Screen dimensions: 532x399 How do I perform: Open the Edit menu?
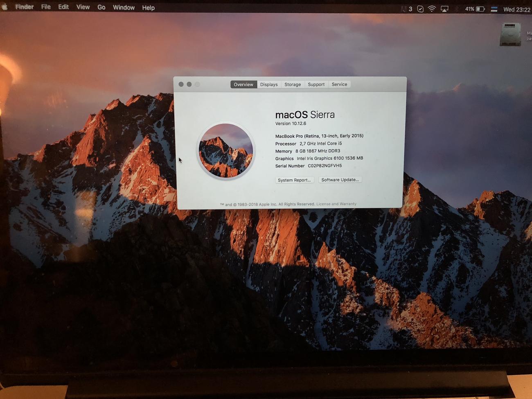coord(63,7)
